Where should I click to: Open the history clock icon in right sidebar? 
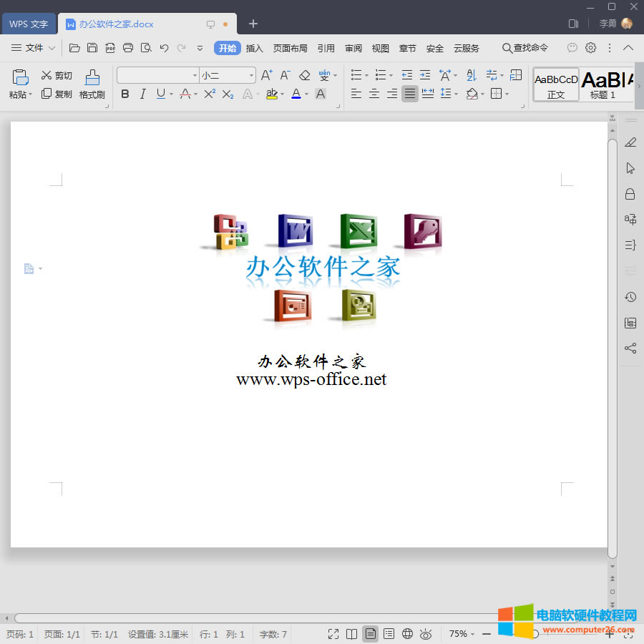(630, 297)
